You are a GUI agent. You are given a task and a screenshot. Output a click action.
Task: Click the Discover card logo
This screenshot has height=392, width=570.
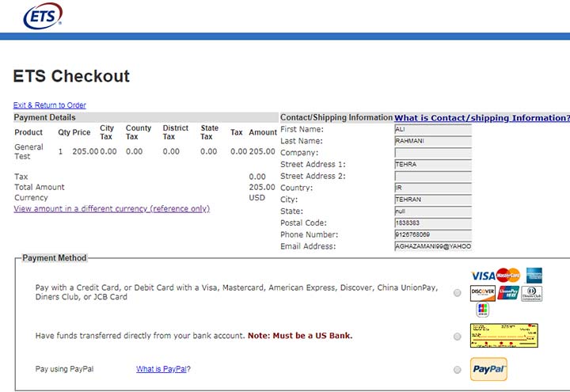point(483,294)
